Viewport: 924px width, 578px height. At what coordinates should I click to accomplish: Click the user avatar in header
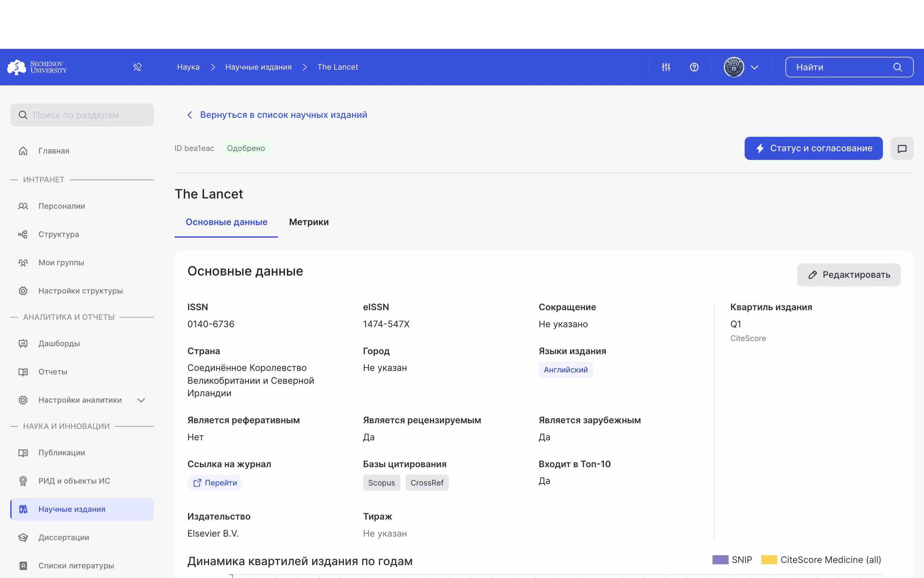tap(734, 67)
